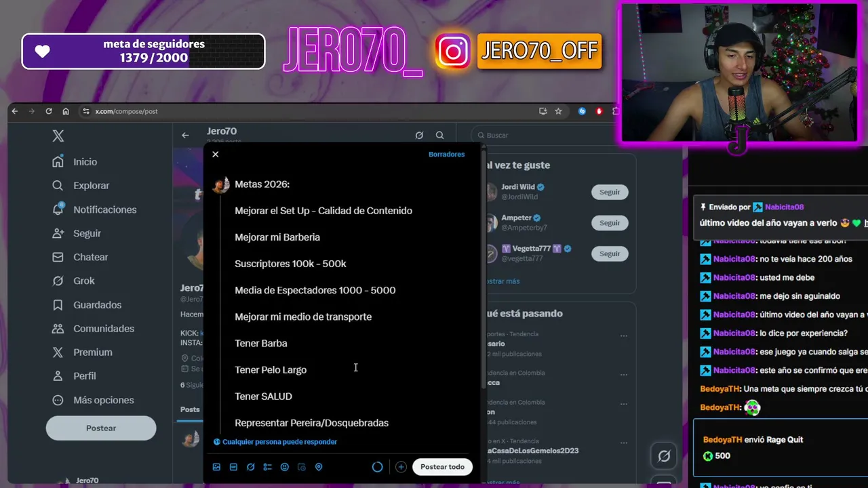
Task: Click the Postear button in sidebar
Action: coord(101,428)
